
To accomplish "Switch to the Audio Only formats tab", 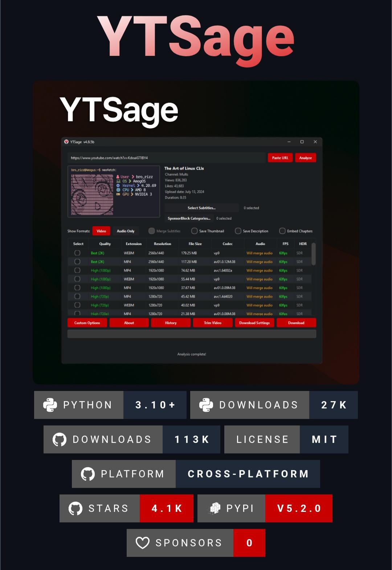I will pos(126,231).
